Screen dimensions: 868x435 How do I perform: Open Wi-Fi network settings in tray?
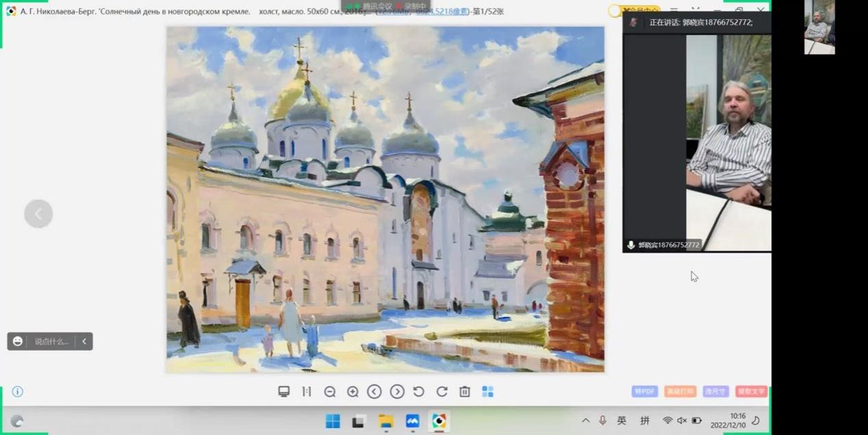[667, 421]
